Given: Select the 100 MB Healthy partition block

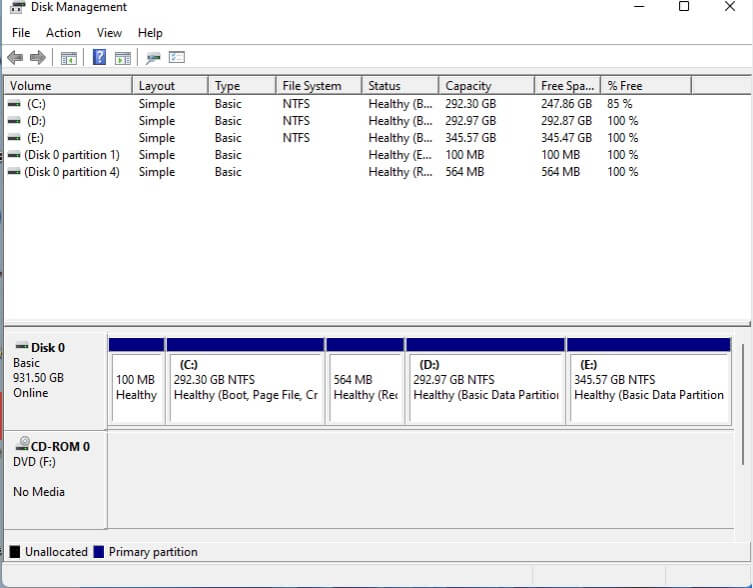Looking at the screenshot, I should (x=137, y=381).
